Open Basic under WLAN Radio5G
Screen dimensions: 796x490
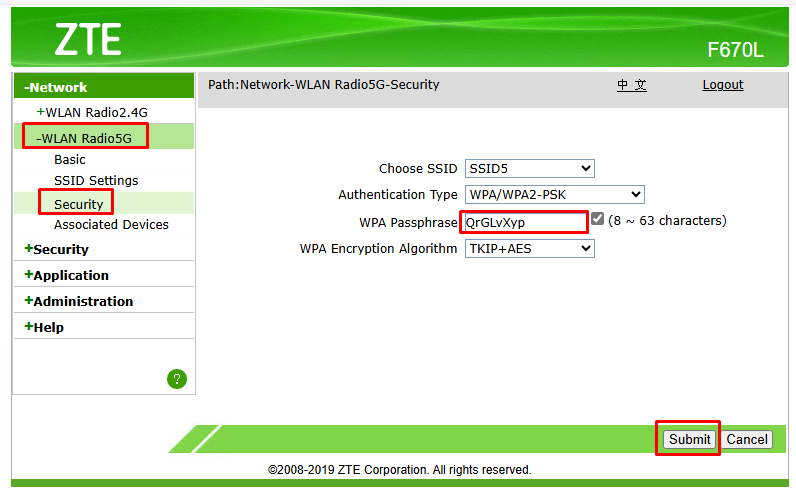tap(70, 159)
